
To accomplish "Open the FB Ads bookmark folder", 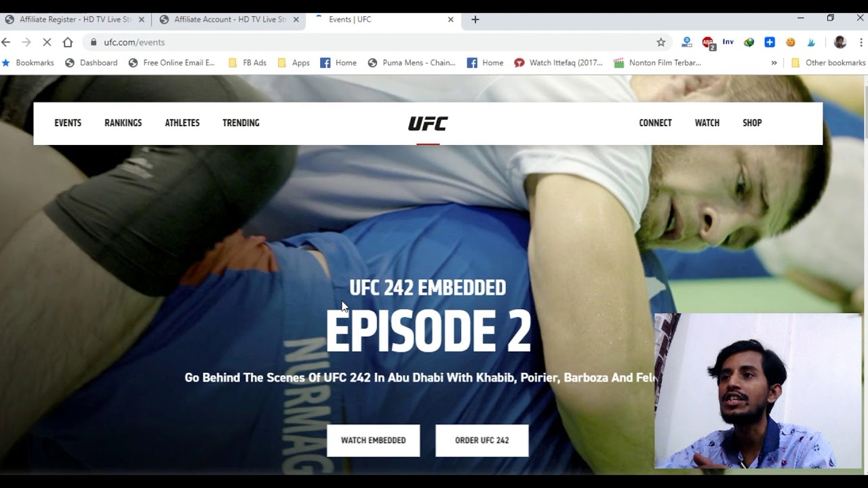I will tap(248, 62).
